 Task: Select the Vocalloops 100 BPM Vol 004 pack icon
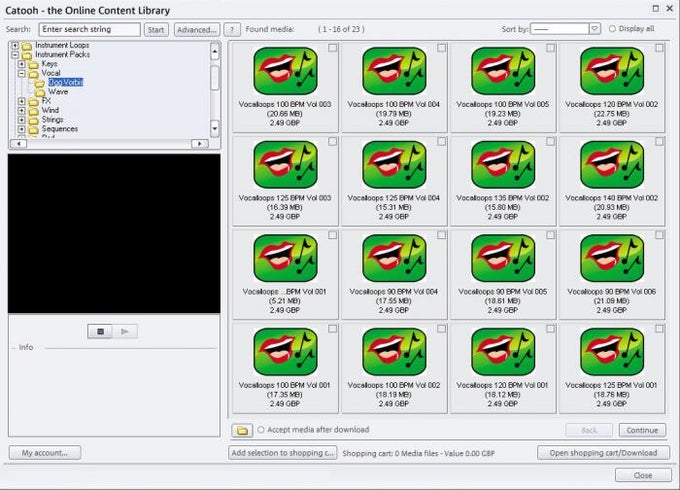394,71
